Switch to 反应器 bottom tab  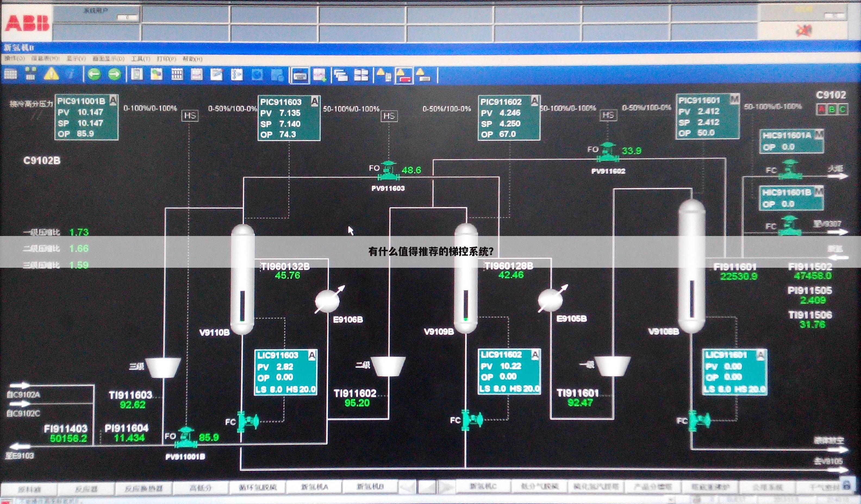[86, 489]
